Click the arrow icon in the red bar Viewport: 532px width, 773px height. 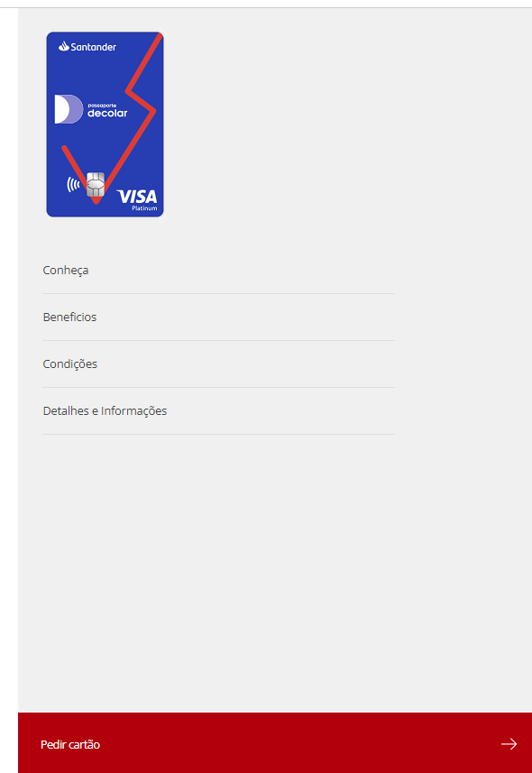(x=509, y=744)
